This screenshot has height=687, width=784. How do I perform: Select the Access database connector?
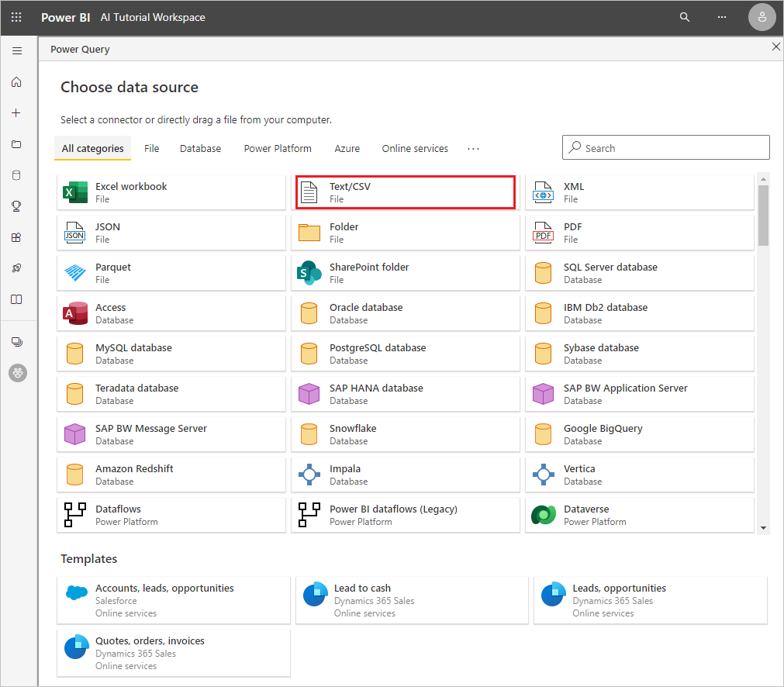point(171,313)
